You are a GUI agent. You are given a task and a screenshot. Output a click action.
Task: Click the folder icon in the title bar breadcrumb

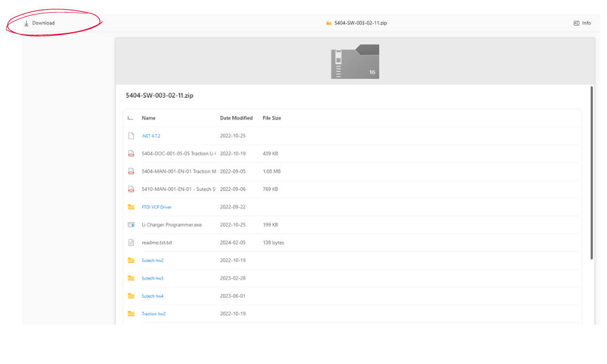point(327,22)
